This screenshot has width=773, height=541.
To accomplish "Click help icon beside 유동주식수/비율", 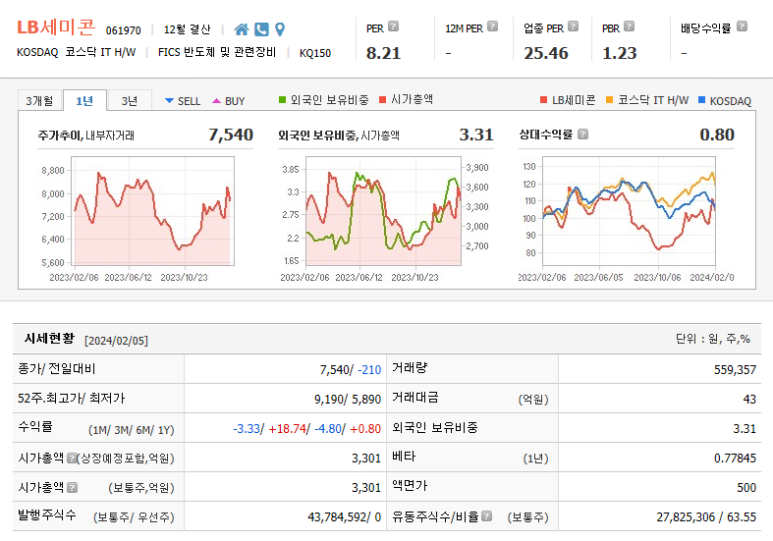I will point(487,516).
